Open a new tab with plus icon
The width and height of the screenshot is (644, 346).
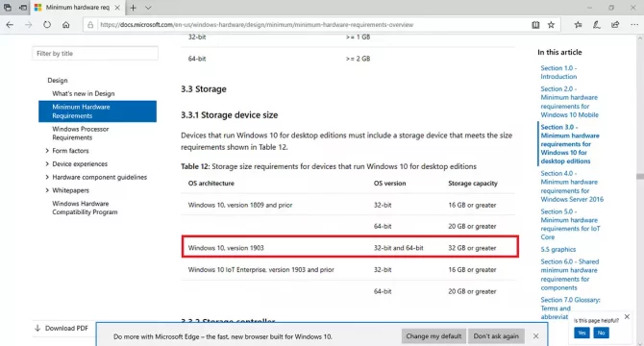(133, 8)
